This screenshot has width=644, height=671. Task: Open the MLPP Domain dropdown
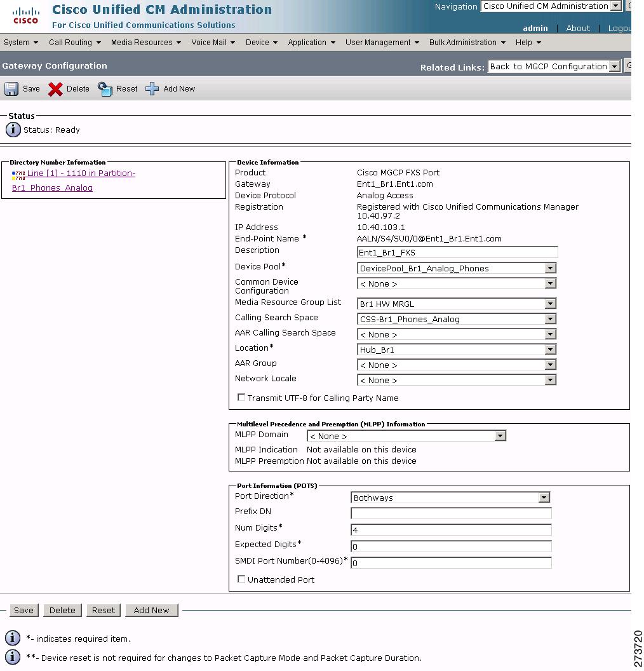point(406,436)
